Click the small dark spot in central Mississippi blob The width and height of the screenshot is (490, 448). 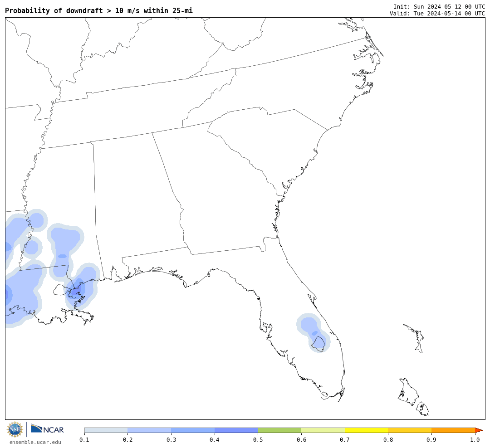(63, 256)
